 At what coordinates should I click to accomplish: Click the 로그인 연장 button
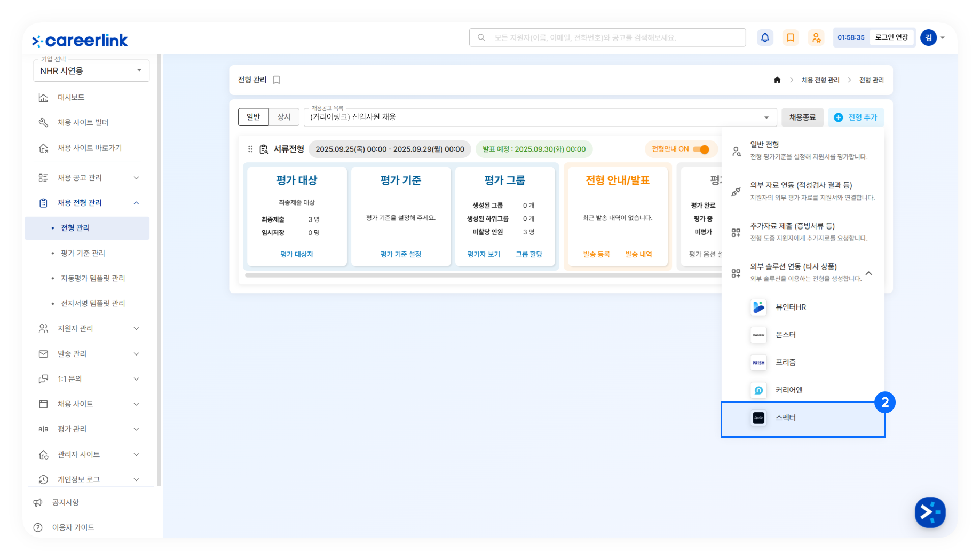[x=891, y=37]
